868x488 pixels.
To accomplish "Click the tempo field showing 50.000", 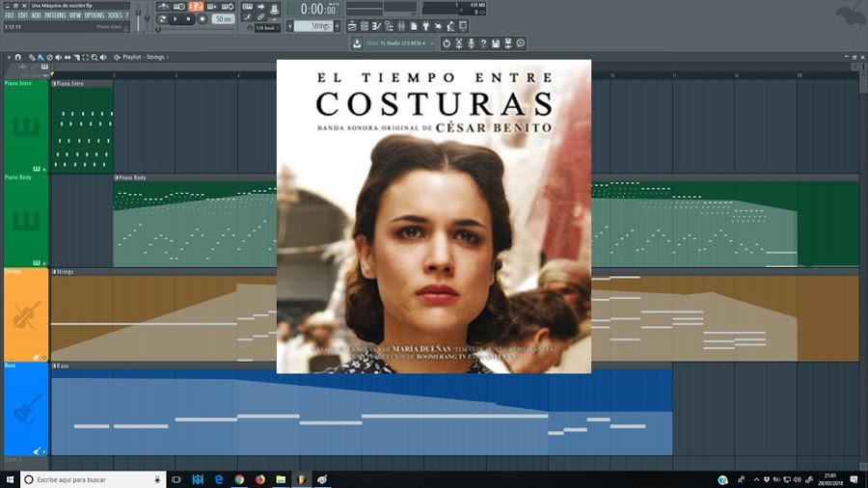I will click(x=223, y=19).
